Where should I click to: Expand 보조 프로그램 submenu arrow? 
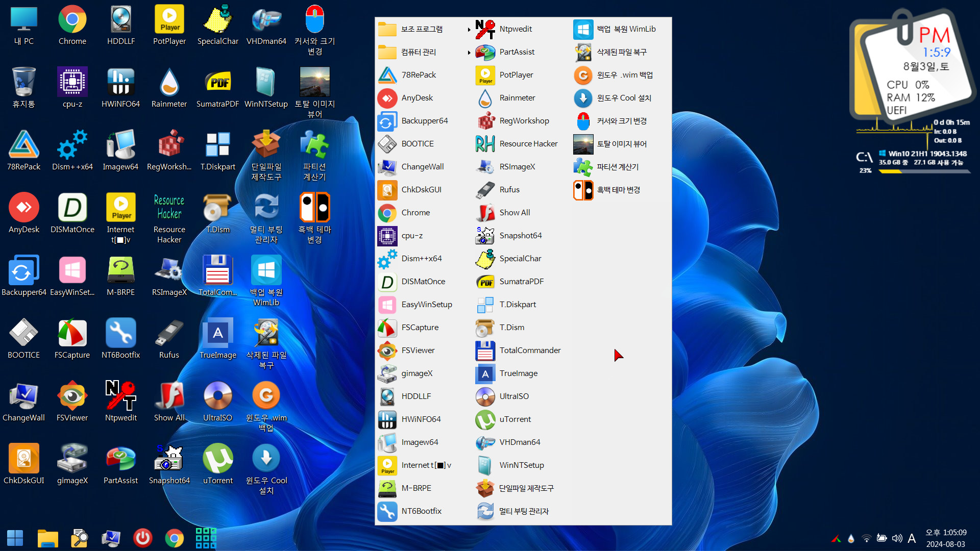(469, 29)
